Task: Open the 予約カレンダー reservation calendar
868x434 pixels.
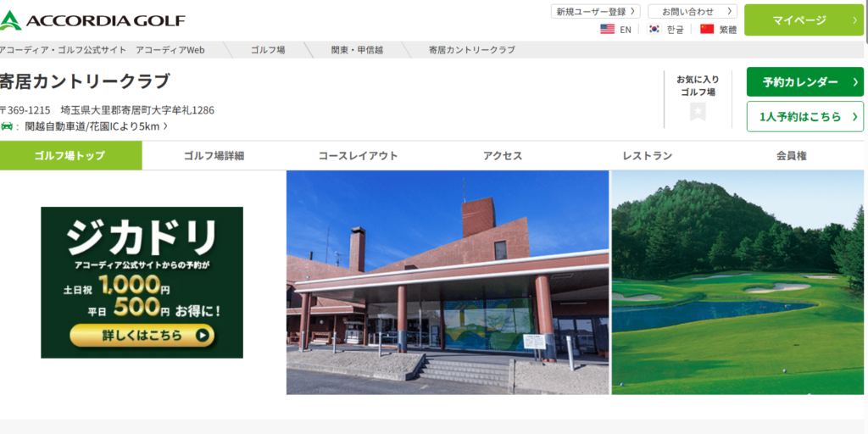Action: pos(804,82)
